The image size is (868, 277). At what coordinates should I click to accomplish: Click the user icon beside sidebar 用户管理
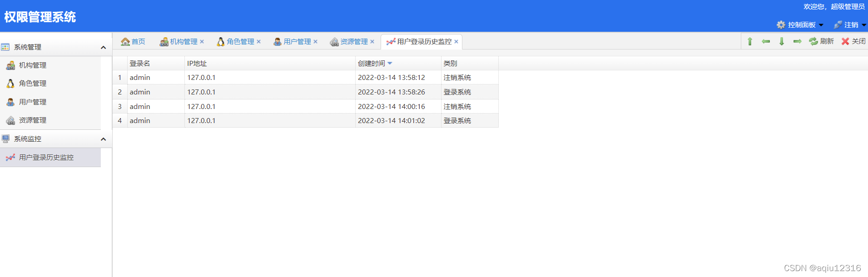click(x=10, y=102)
